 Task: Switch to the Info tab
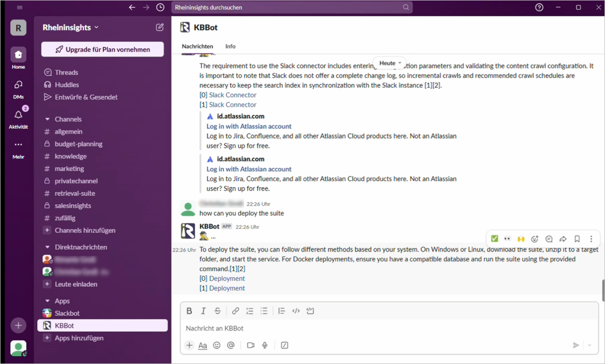point(230,46)
